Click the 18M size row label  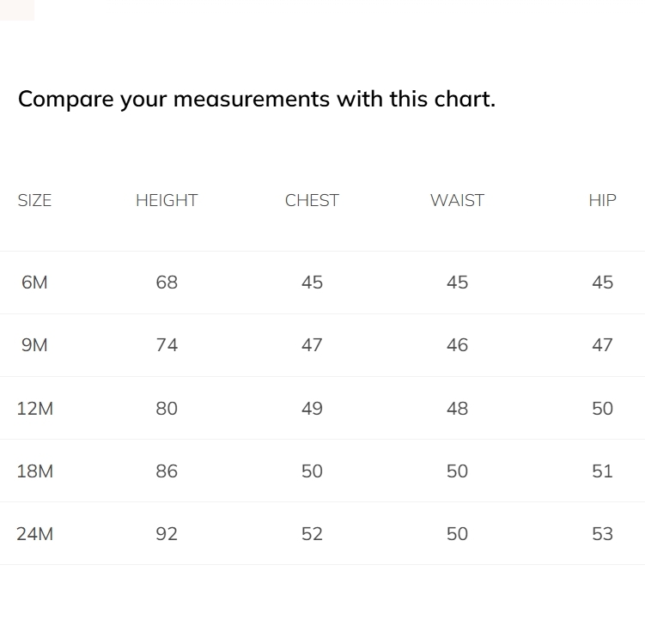[x=34, y=471]
